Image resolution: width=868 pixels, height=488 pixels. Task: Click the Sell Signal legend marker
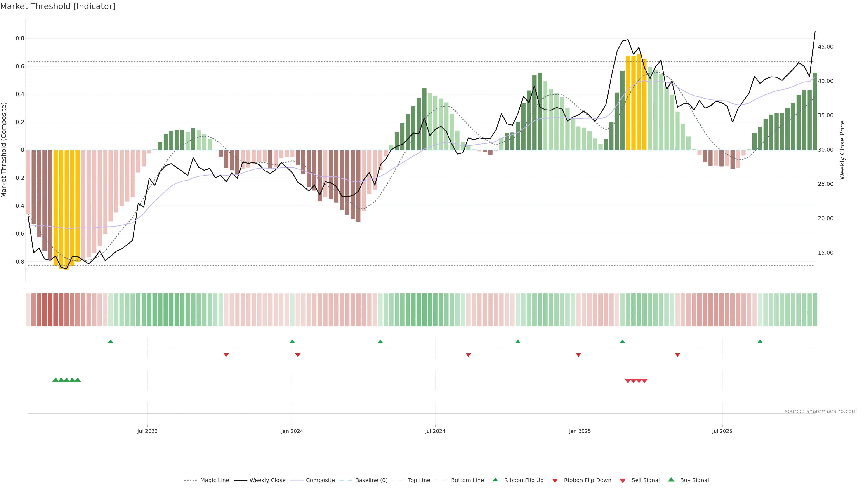click(x=623, y=481)
